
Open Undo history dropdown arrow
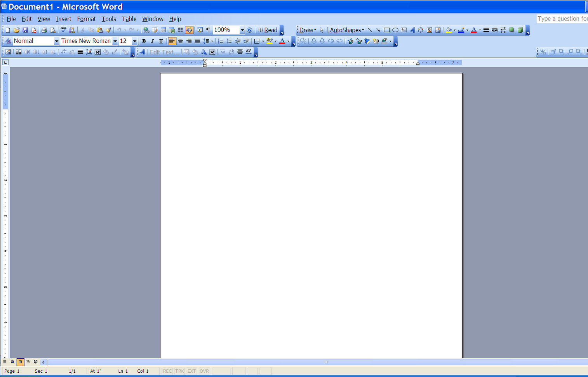pos(125,30)
